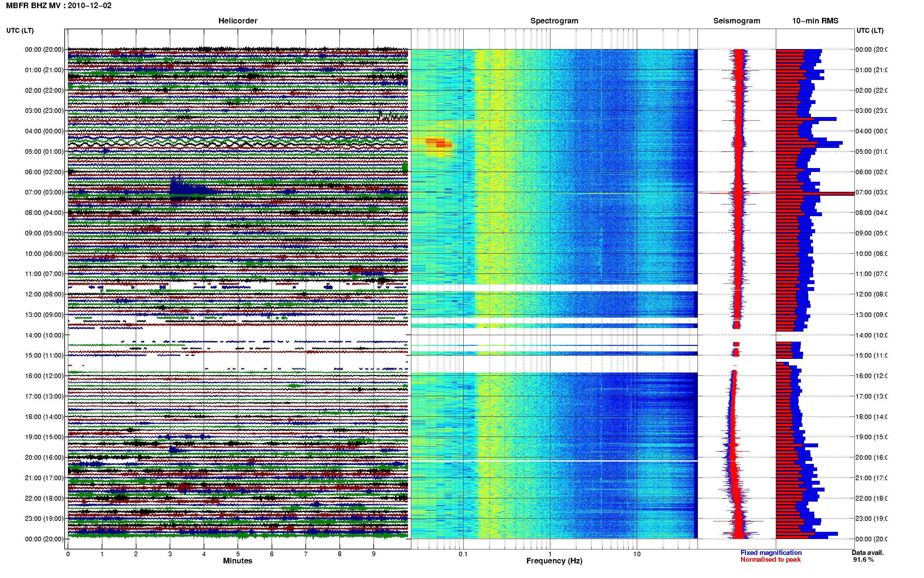Click the left 15:00 (11:00) time label
The height and width of the screenshot is (578, 924).
44,355
